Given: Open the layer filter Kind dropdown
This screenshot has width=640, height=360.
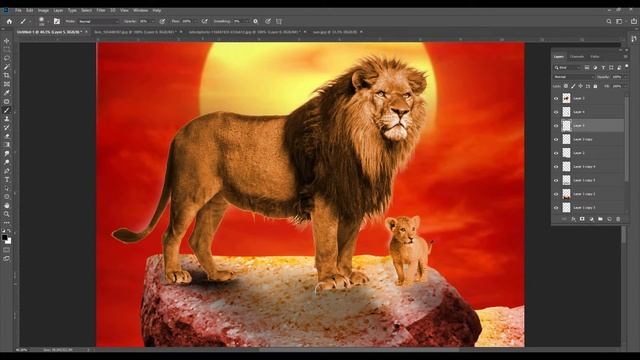Looking at the screenshot, I should (567, 67).
